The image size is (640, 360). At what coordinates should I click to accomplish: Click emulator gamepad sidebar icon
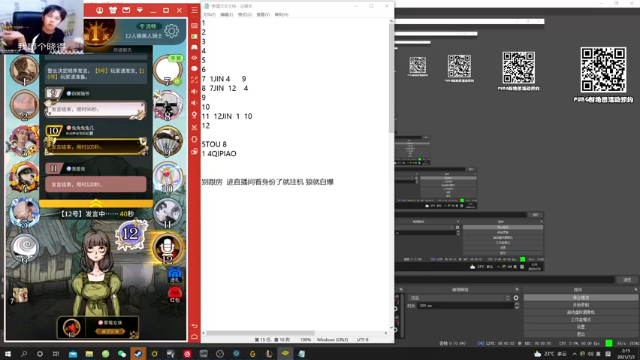(194, 47)
